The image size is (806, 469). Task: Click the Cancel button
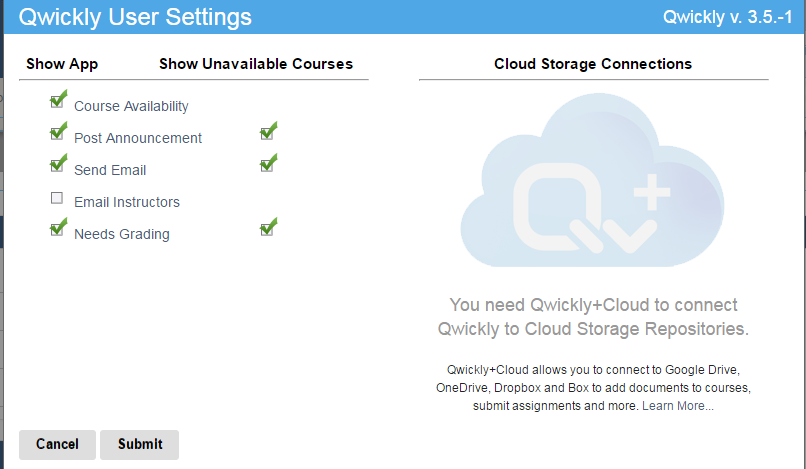57,444
